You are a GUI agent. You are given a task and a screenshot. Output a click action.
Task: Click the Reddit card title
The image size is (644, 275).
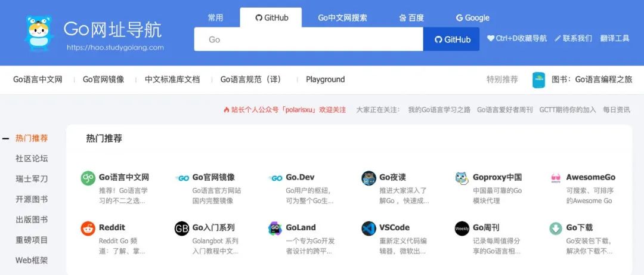[112, 227]
